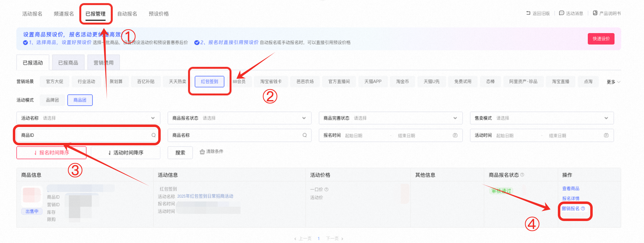Filter scene by 芭芭农场
The width and height of the screenshot is (644, 243).
[305, 82]
